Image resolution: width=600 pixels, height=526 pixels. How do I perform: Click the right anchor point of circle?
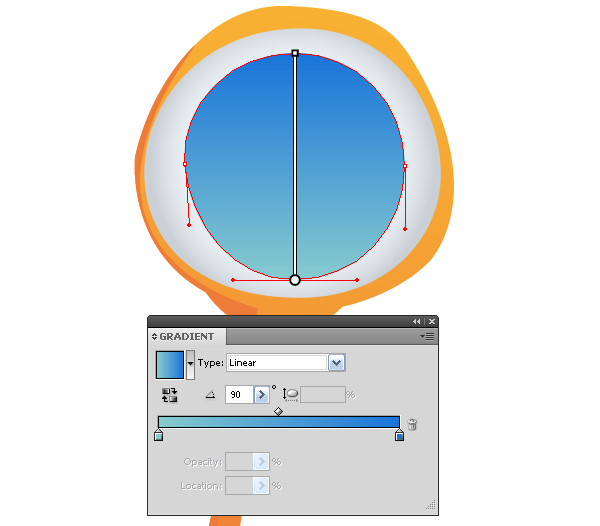[405, 166]
